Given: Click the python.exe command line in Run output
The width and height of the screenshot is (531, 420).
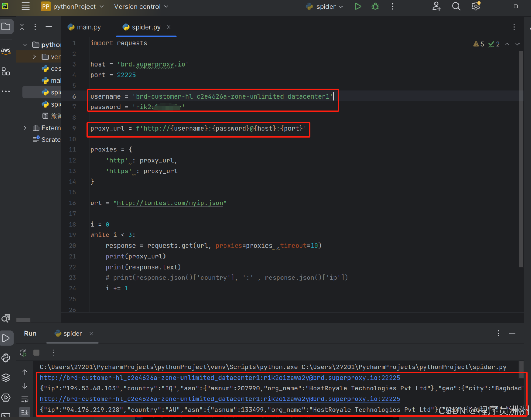Looking at the screenshot, I should click(x=273, y=367).
